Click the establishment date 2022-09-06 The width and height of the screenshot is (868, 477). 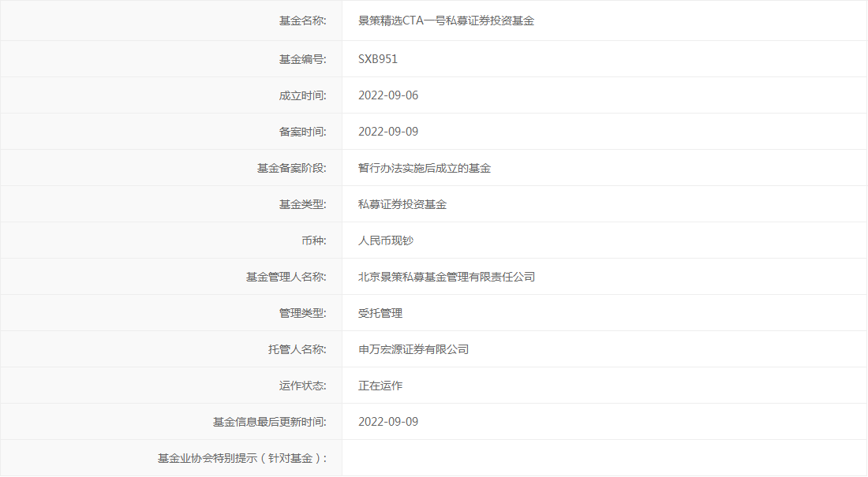pyautogui.click(x=389, y=95)
